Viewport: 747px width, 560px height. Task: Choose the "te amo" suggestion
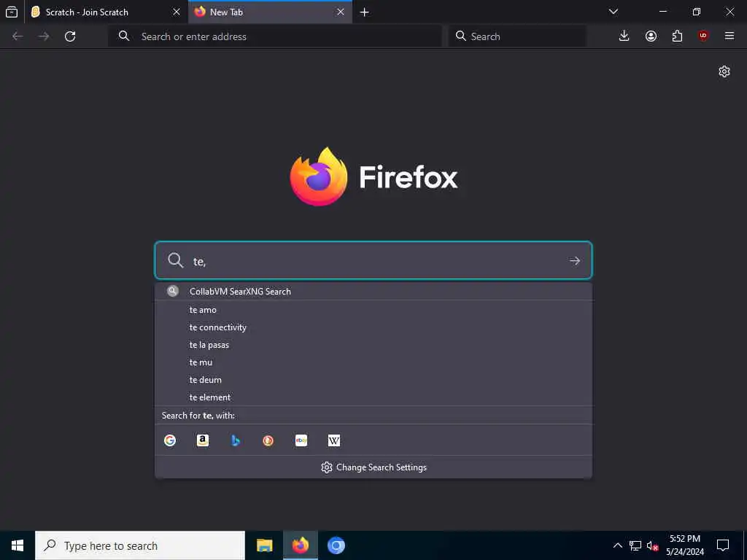[x=373, y=310]
